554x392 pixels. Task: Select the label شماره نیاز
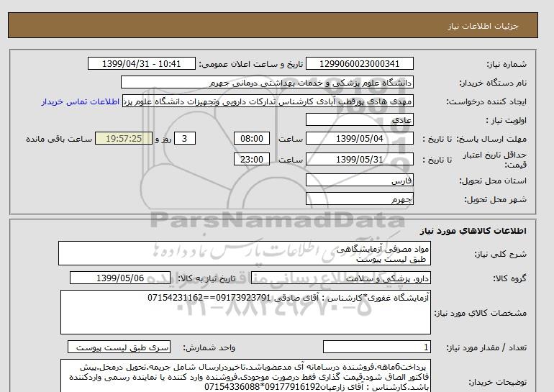[507, 64]
